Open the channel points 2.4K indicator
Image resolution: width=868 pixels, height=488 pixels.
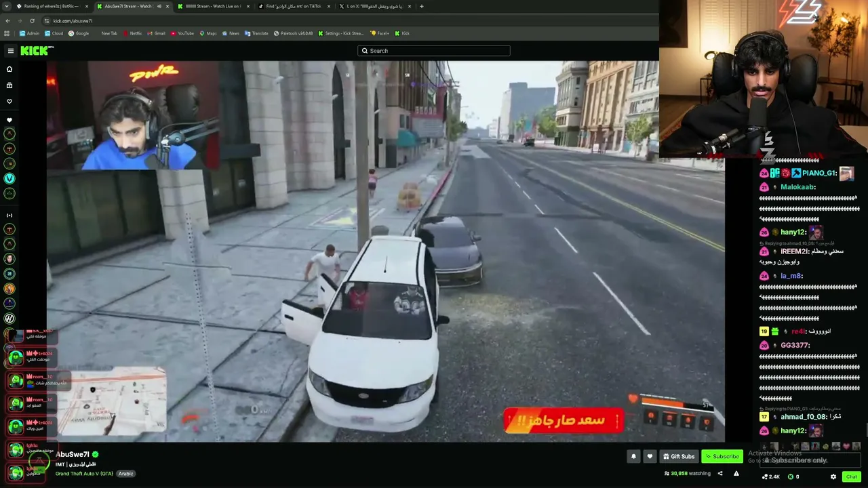coord(771,477)
